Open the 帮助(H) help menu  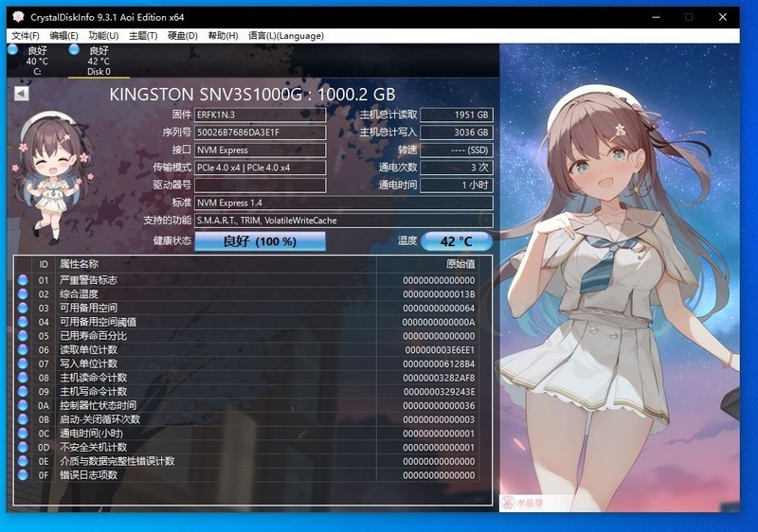222,36
